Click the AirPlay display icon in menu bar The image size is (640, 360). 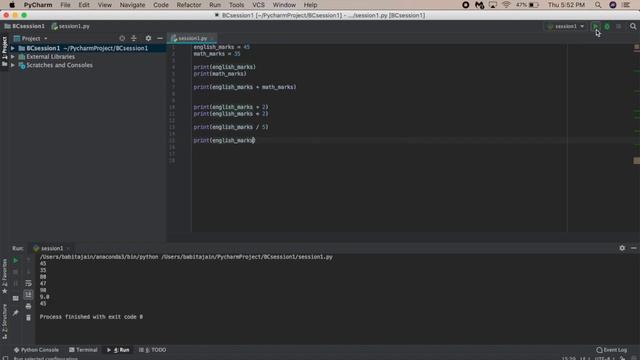pos(493,5)
